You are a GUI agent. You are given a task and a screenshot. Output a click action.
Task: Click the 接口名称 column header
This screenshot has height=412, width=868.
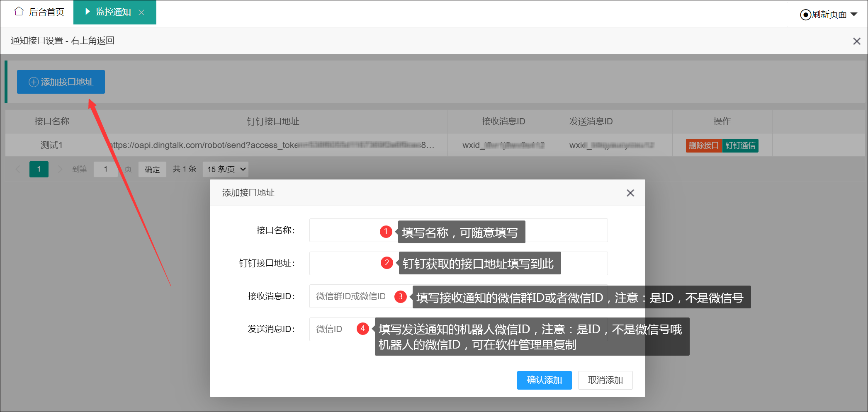coord(52,121)
